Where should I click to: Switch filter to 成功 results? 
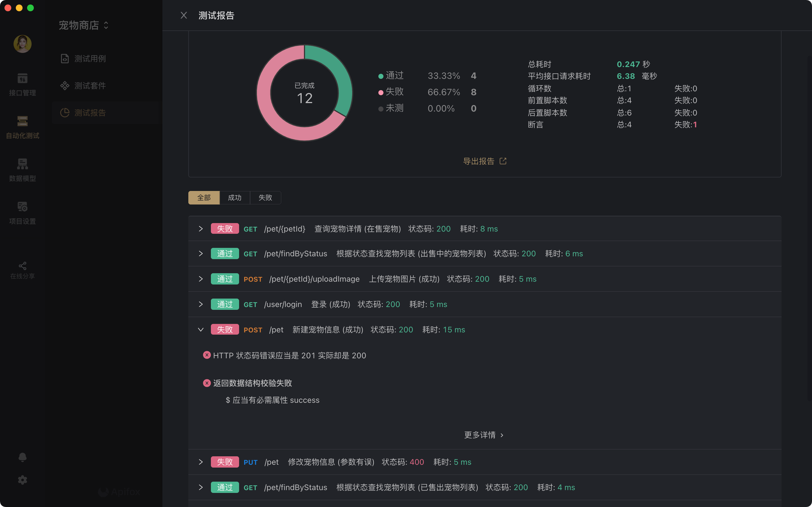coord(235,197)
